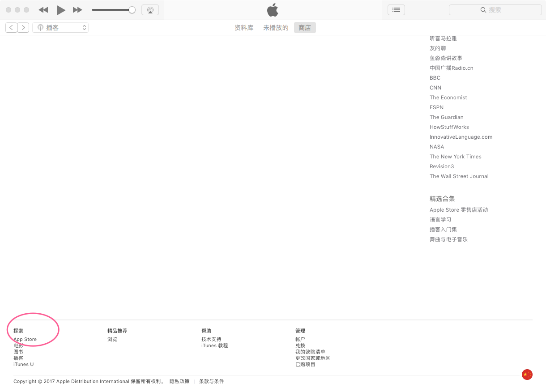The width and height of the screenshot is (546, 392).
Task: Open the 播客 footer link
Action: 18,358
